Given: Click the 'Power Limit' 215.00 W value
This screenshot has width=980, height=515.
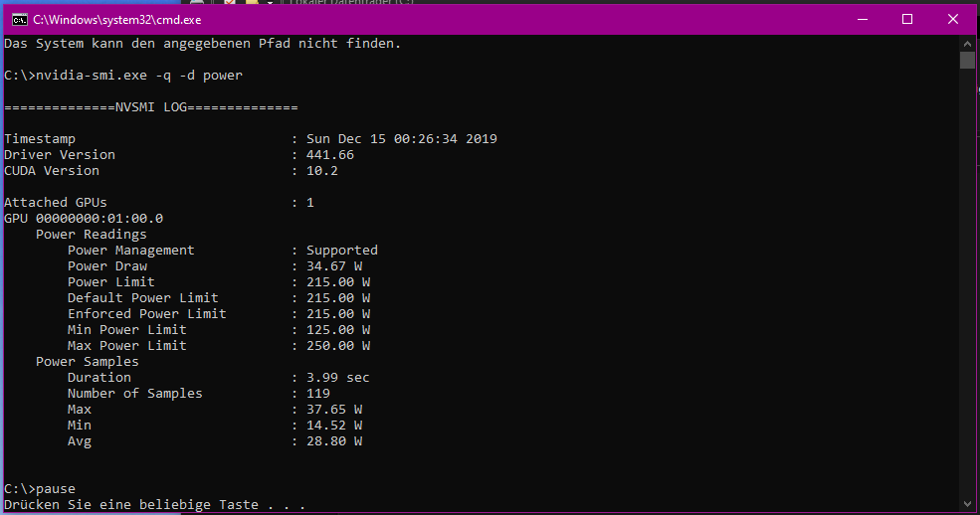Looking at the screenshot, I should click(x=338, y=282).
